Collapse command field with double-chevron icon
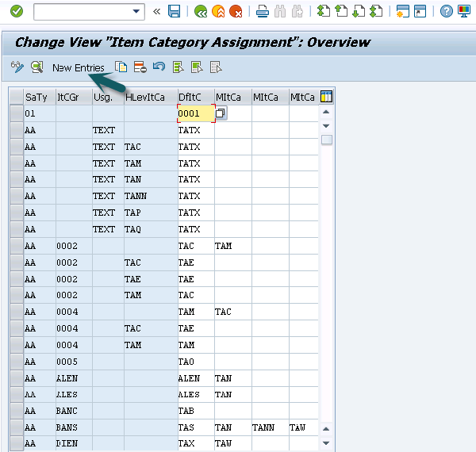The image size is (476, 452). tap(156, 12)
